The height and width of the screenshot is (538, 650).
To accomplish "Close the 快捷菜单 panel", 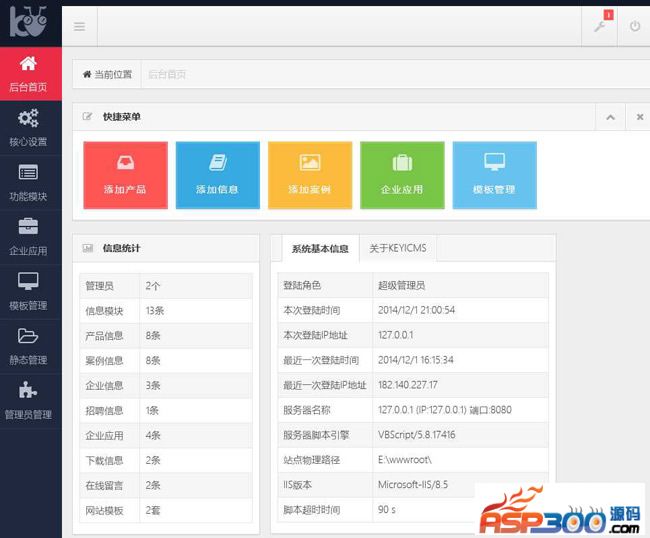I will pos(640,117).
